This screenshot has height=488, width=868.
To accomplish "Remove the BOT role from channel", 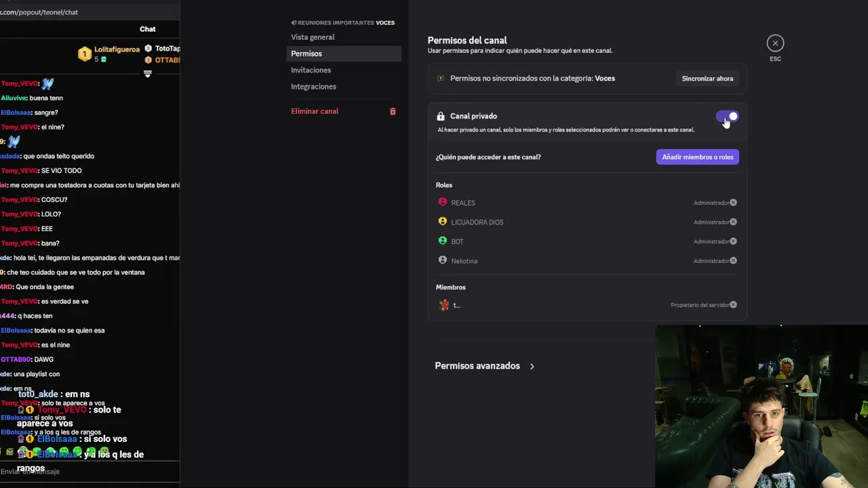I will coord(733,241).
